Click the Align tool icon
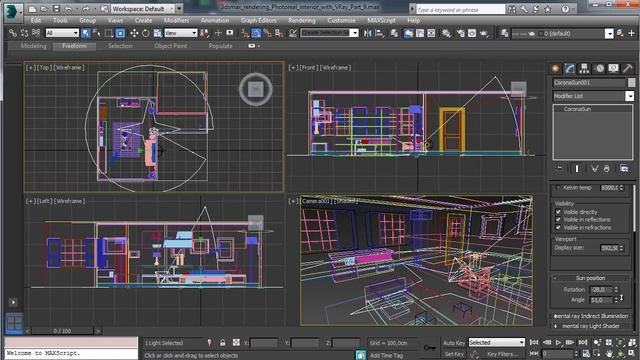 pyautogui.click(x=380, y=33)
